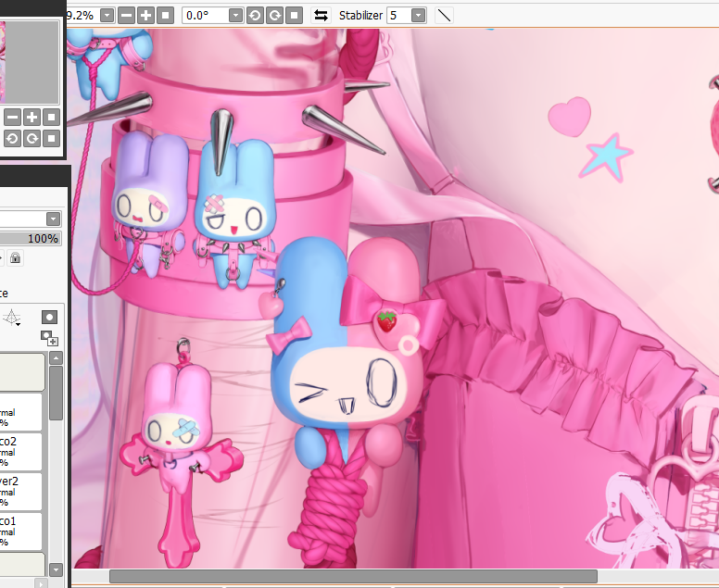719x588 pixels.
Task: Select the highlighted folder at the top of the layer list
Action: [22, 371]
